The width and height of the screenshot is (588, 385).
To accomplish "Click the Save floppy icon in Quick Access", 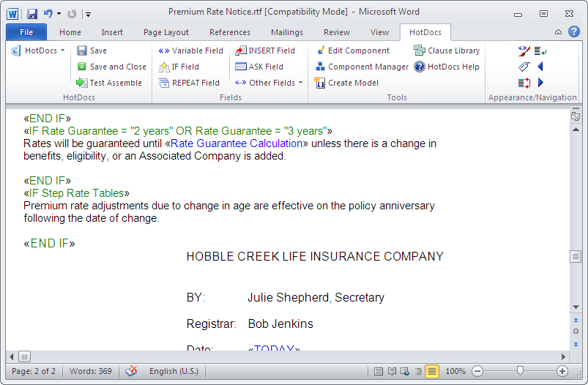I will [x=32, y=14].
